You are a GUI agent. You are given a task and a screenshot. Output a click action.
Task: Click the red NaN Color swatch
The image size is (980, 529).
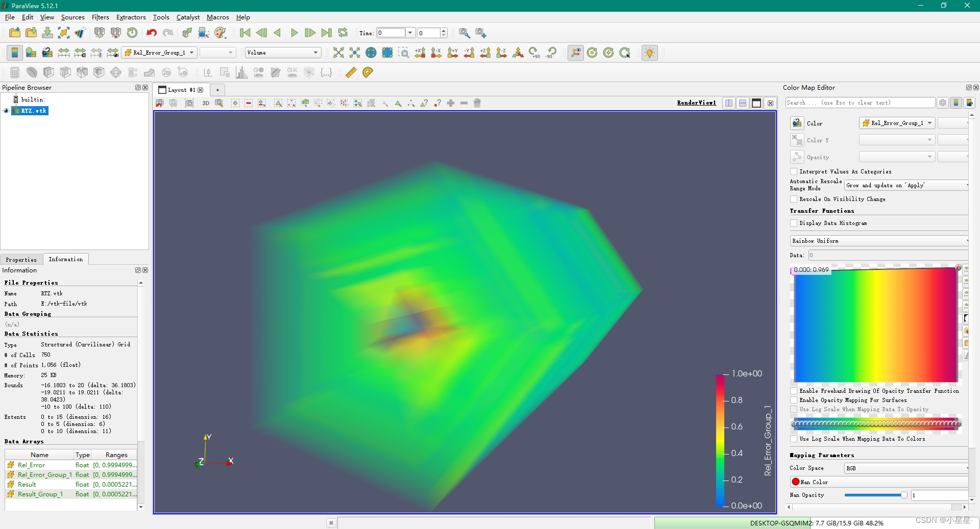click(x=796, y=482)
